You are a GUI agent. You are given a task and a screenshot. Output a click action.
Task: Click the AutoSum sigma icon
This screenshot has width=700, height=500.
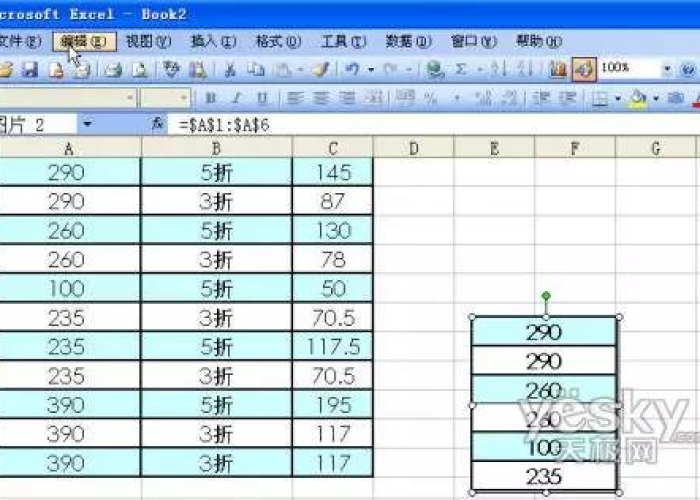tap(461, 70)
